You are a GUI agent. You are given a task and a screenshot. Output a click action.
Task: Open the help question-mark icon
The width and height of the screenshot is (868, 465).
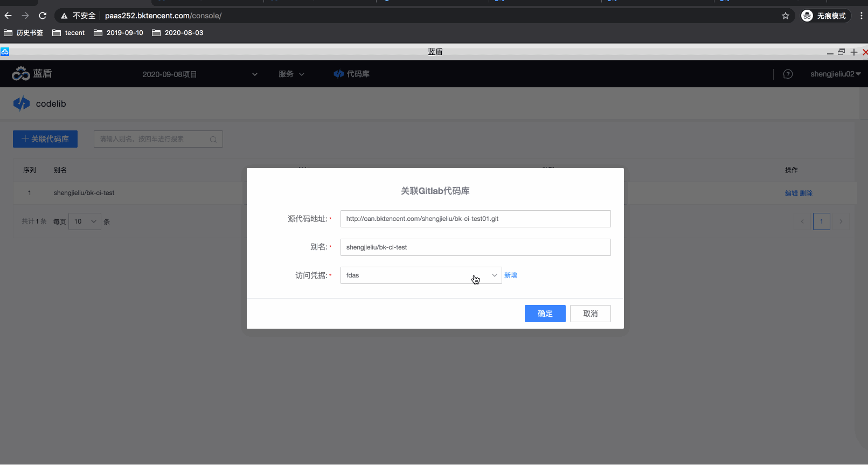(788, 74)
